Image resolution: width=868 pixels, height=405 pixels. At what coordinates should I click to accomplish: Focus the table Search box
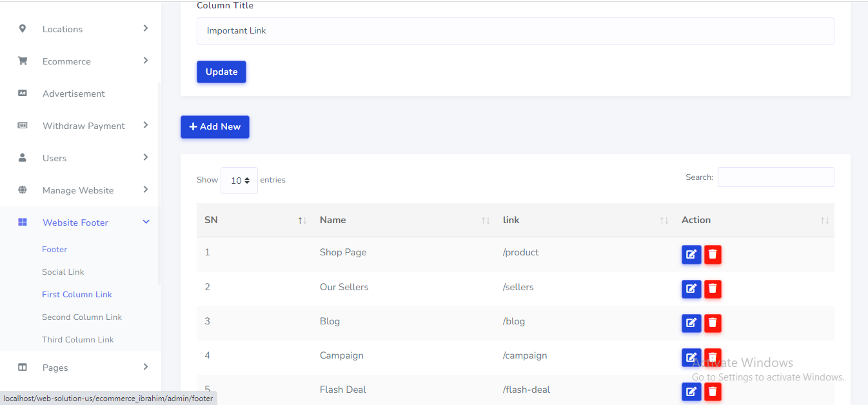(775, 177)
